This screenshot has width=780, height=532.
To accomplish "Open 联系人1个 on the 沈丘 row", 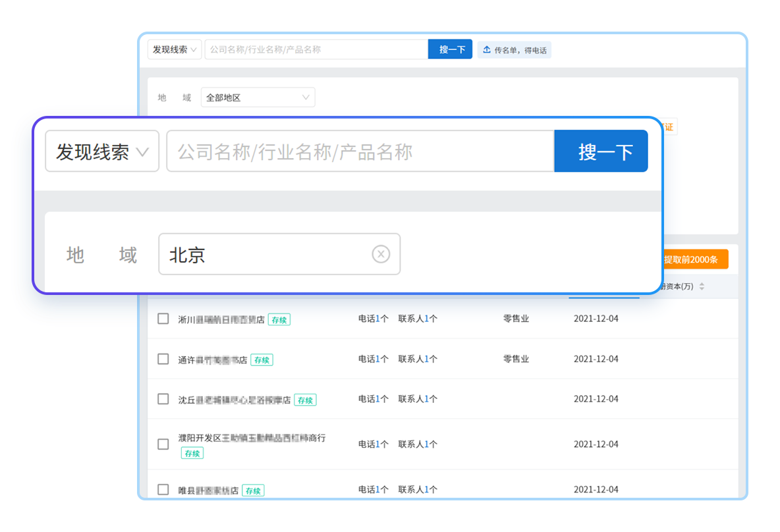I will pyautogui.click(x=418, y=399).
